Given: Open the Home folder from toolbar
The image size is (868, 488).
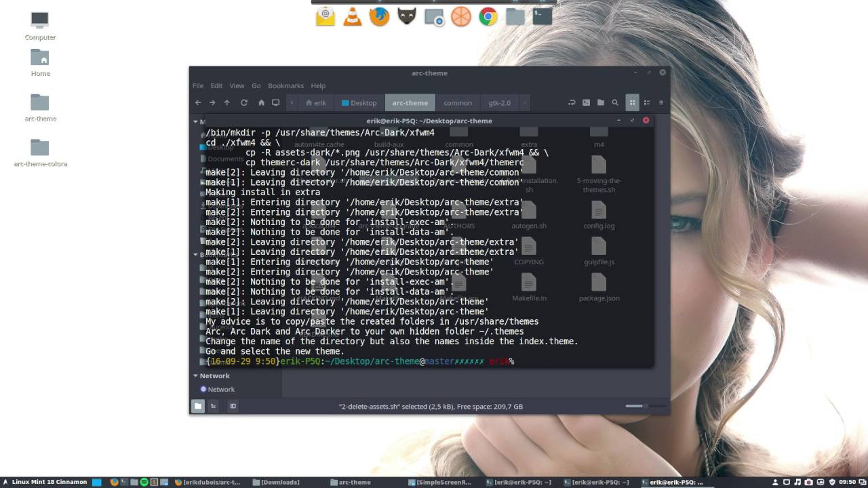Looking at the screenshot, I should tap(261, 103).
